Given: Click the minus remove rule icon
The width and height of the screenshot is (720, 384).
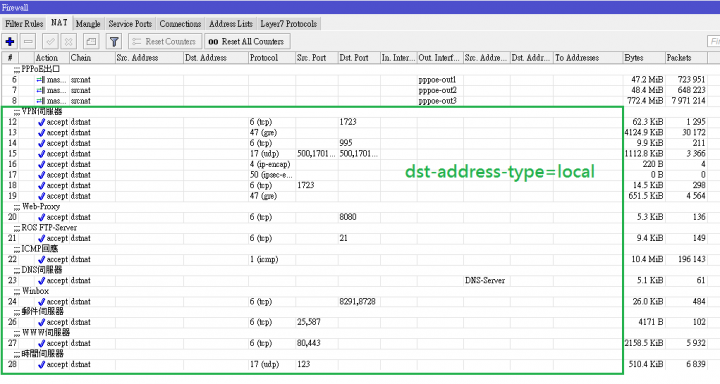Looking at the screenshot, I should pyautogui.click(x=28, y=41).
